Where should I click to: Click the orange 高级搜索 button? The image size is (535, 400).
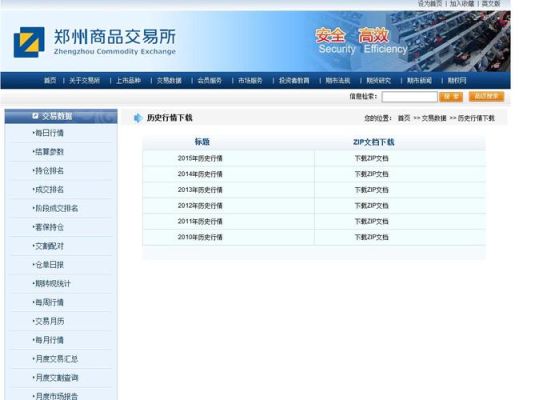[x=486, y=97]
